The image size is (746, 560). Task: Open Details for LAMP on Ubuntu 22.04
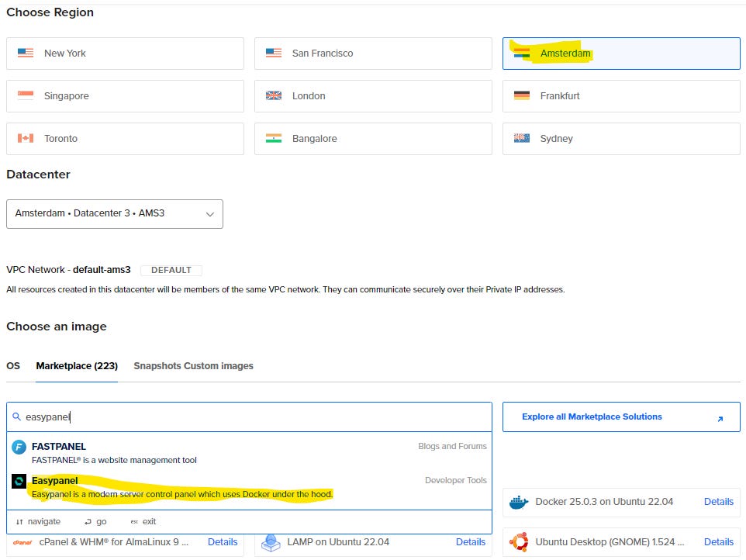pos(471,542)
